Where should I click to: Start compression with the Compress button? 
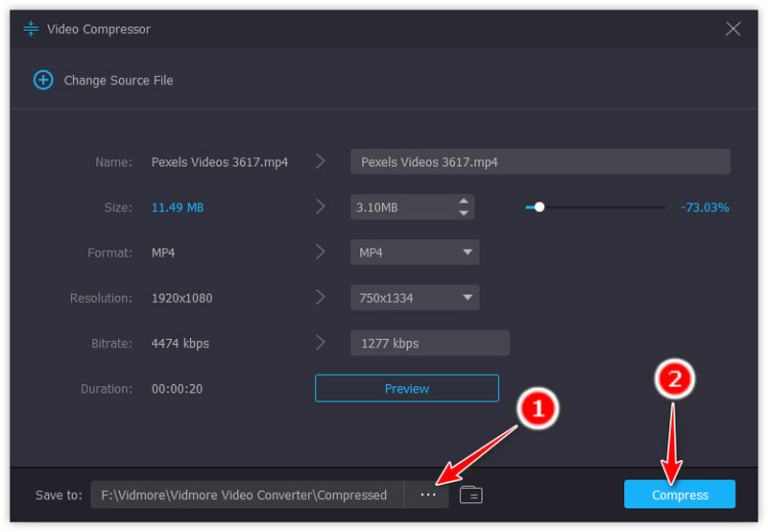680,495
